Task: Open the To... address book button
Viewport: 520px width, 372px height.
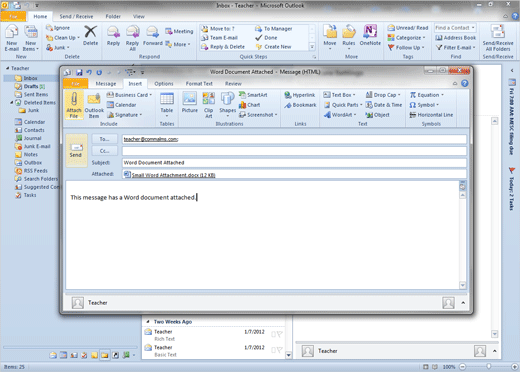Action: (104, 139)
